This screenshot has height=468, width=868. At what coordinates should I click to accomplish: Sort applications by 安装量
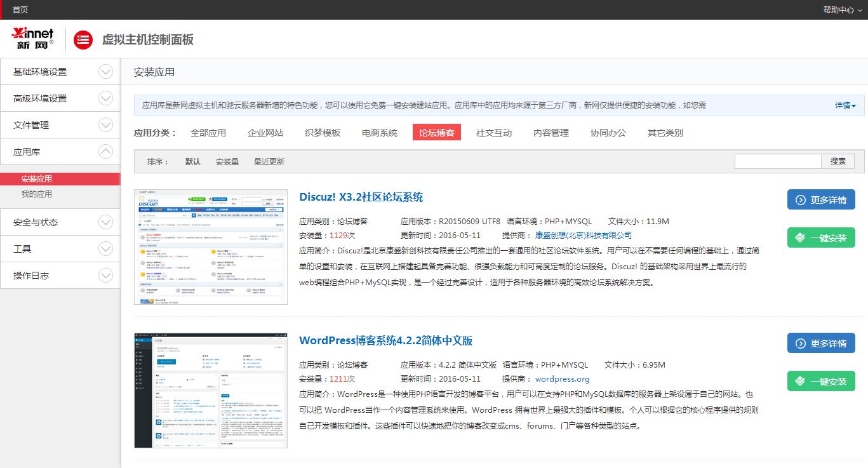tap(227, 161)
